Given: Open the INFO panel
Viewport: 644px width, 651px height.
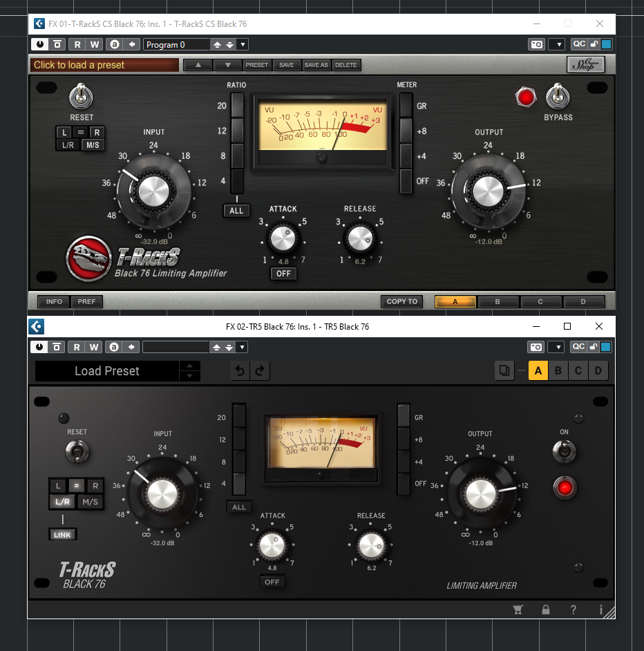Looking at the screenshot, I should coord(54,301).
